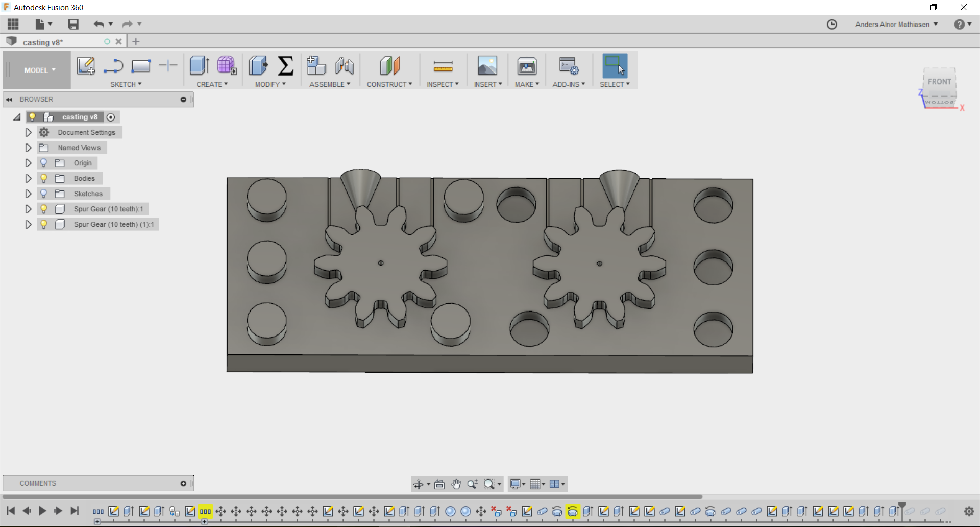This screenshot has width=980, height=527.
Task: Click the Redo arrow
Action: (x=127, y=24)
